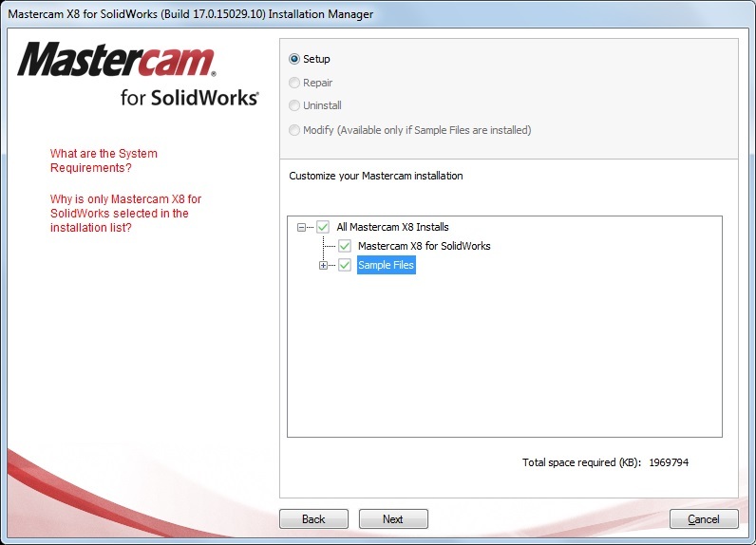Select Mastercam X8 for SolidWorks tree label

click(425, 246)
